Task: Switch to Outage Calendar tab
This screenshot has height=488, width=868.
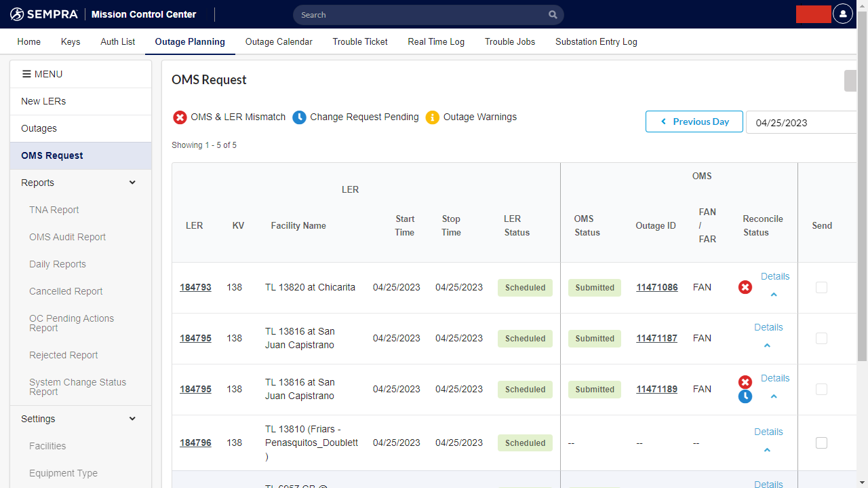Action: 279,41
